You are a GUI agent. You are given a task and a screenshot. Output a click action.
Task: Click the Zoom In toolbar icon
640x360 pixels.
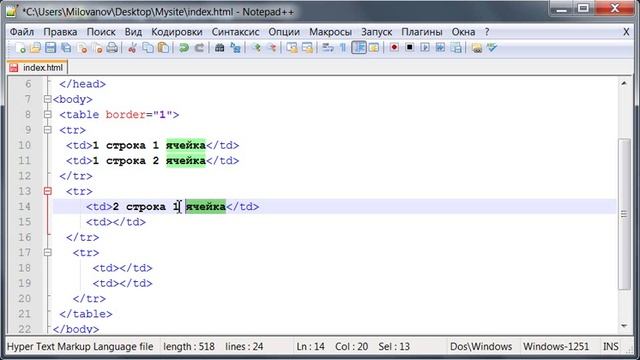pyautogui.click(x=256, y=48)
